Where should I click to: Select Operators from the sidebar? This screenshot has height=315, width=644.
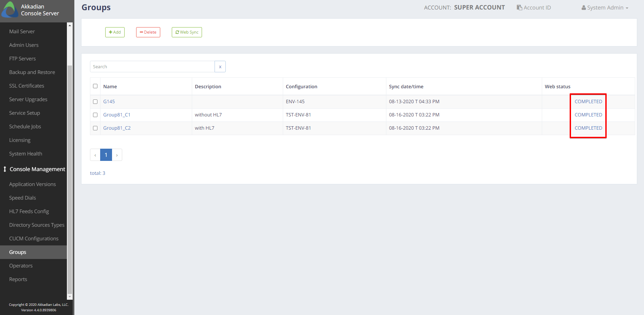21,265
